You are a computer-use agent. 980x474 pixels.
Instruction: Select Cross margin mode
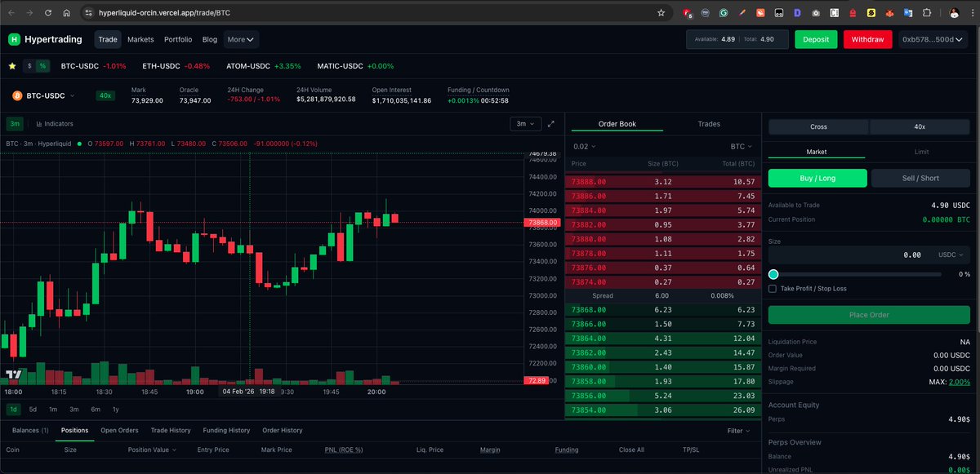[x=818, y=127]
